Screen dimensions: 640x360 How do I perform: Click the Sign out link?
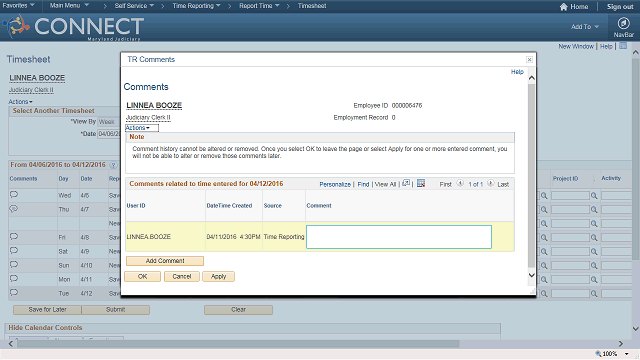coord(620,7)
